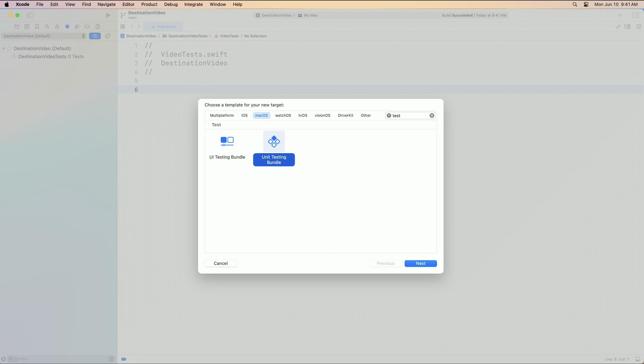644x364 pixels.
Task: Open the Test navigator diamond icon
Action: pyautogui.click(x=67, y=26)
